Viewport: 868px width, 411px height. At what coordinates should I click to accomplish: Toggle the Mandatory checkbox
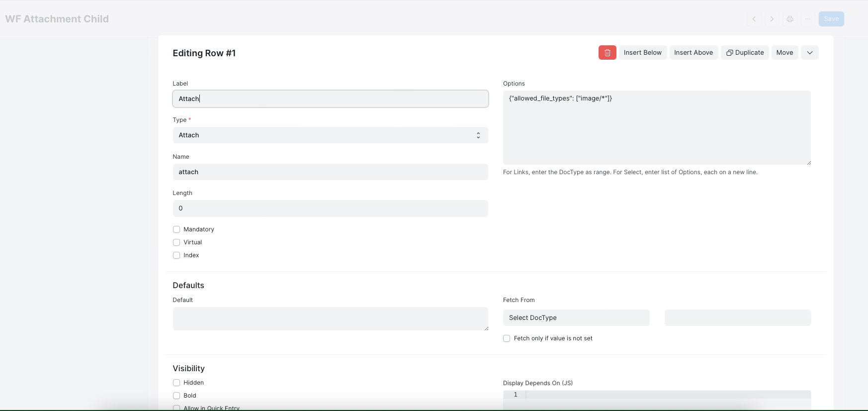coord(176,229)
